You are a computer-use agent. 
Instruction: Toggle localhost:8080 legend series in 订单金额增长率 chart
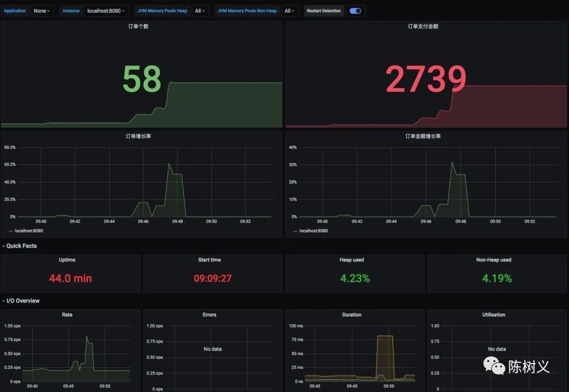coord(313,231)
